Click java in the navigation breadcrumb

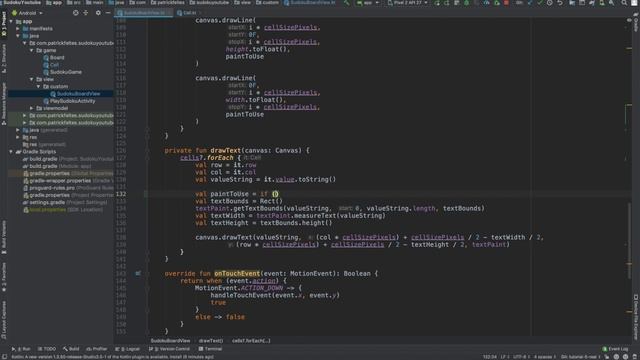tap(117, 3)
